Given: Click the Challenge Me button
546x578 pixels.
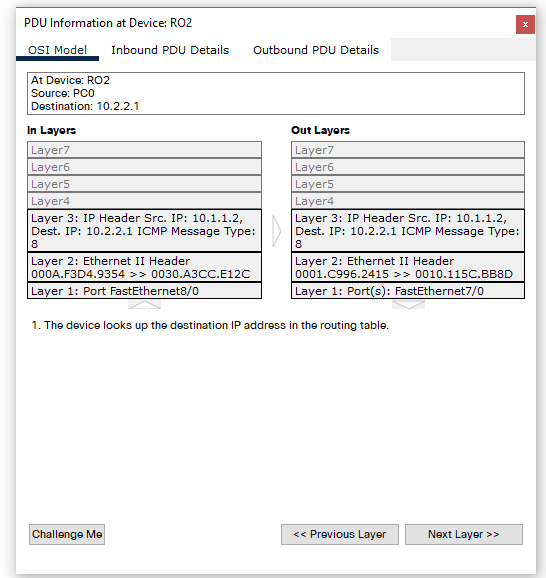Looking at the screenshot, I should pos(67,534).
